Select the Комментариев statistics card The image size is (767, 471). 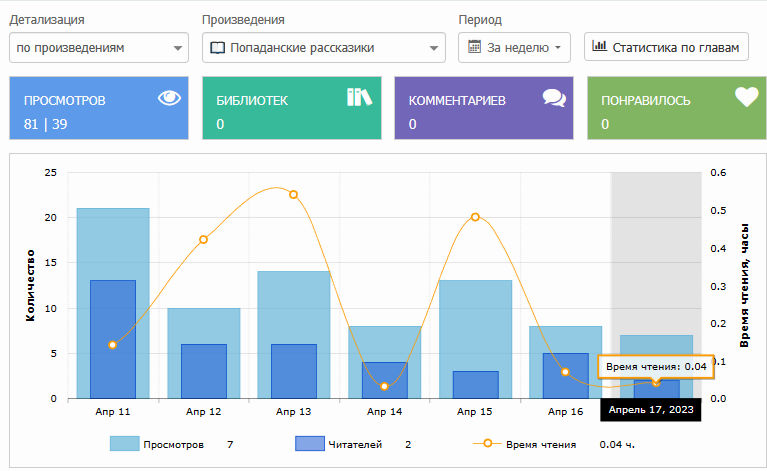(x=484, y=109)
